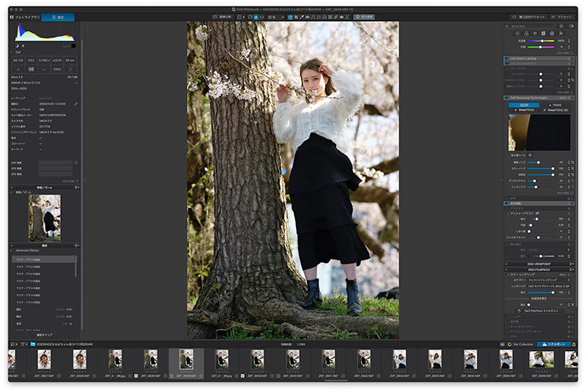The image size is (586, 392).
Task: Open the 32% zoom level dropdown
Action: tap(276, 17)
